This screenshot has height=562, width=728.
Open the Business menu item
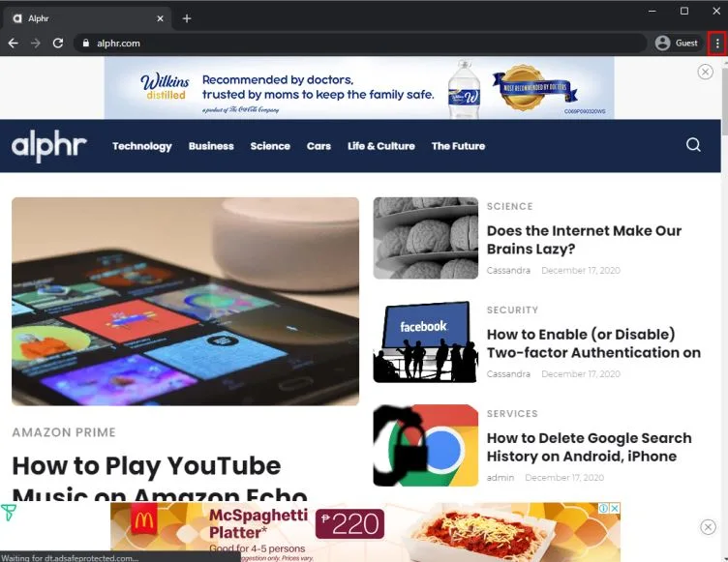click(x=211, y=146)
